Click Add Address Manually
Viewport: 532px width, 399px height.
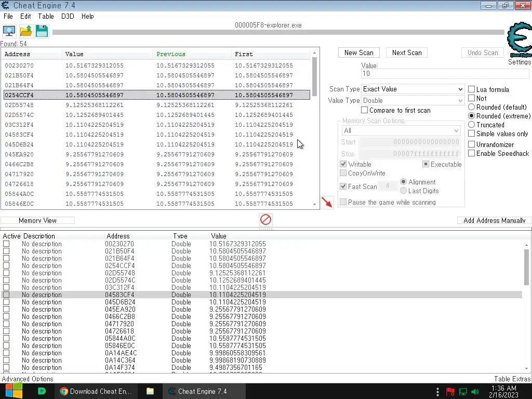pos(495,220)
